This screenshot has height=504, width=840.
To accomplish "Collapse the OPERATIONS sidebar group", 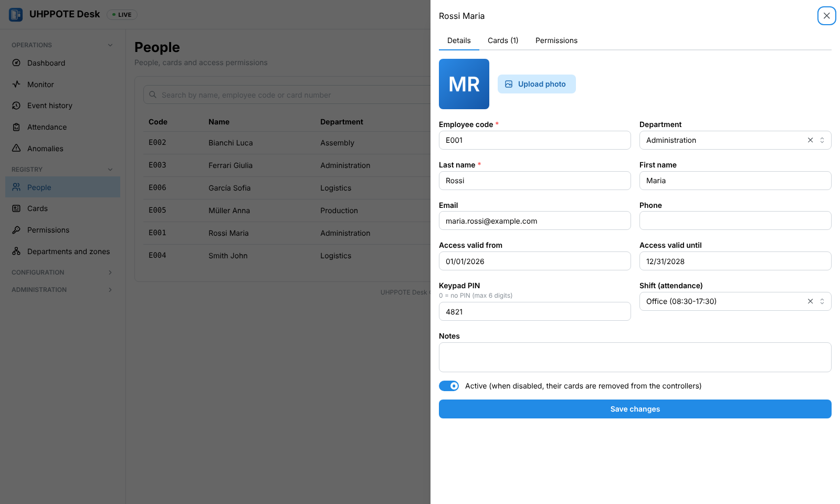I will point(62,45).
